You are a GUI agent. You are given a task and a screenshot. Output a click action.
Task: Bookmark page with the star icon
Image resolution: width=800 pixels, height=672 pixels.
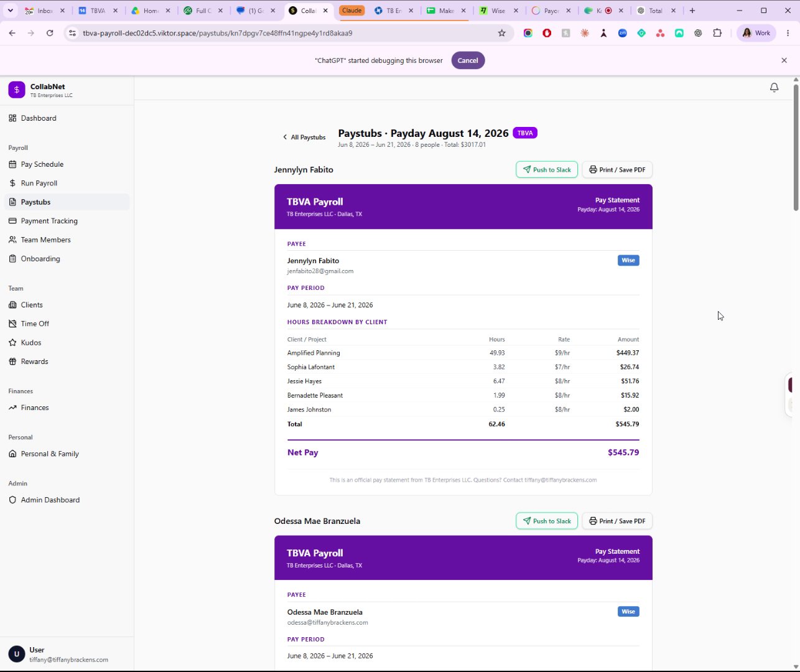502,33
